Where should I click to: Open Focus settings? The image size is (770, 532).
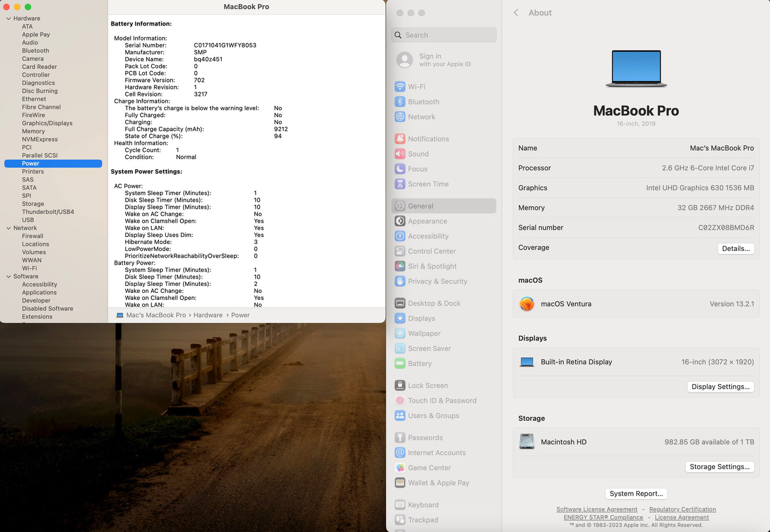417,169
